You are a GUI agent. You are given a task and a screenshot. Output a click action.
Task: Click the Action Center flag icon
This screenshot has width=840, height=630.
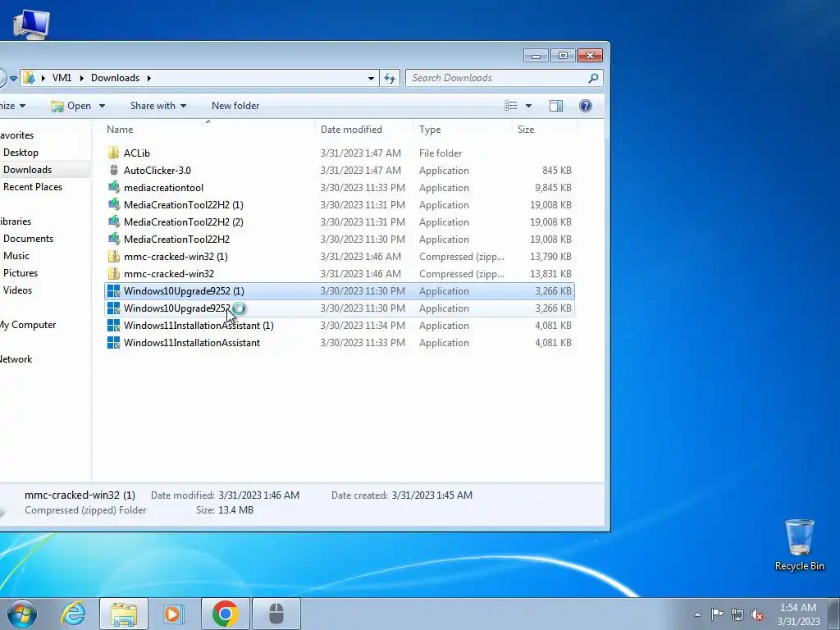[717, 614]
